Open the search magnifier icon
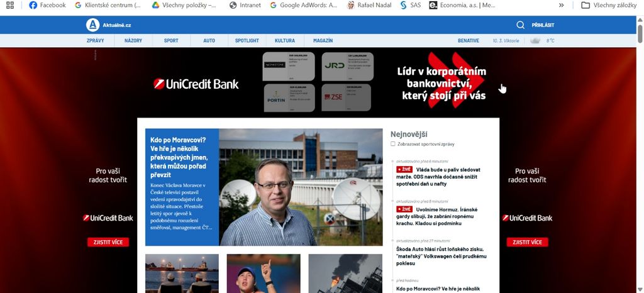Viewport: 644px width, 293px height. (520, 25)
